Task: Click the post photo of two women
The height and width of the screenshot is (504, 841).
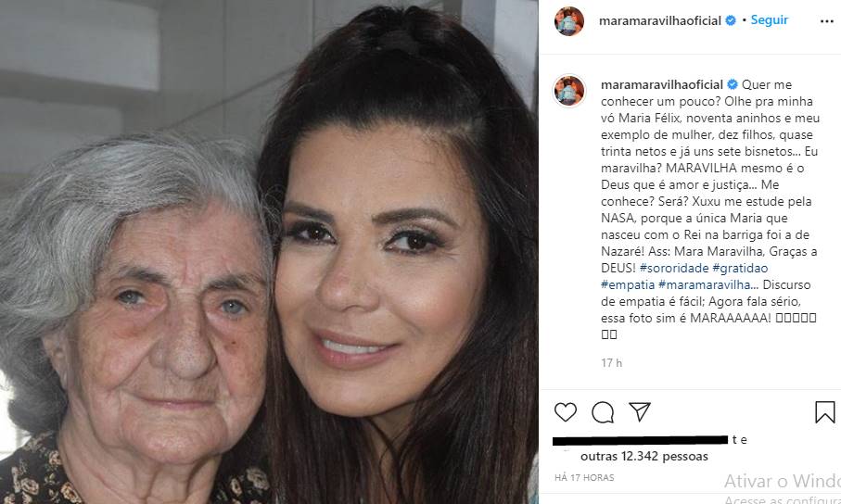Action: 269,252
